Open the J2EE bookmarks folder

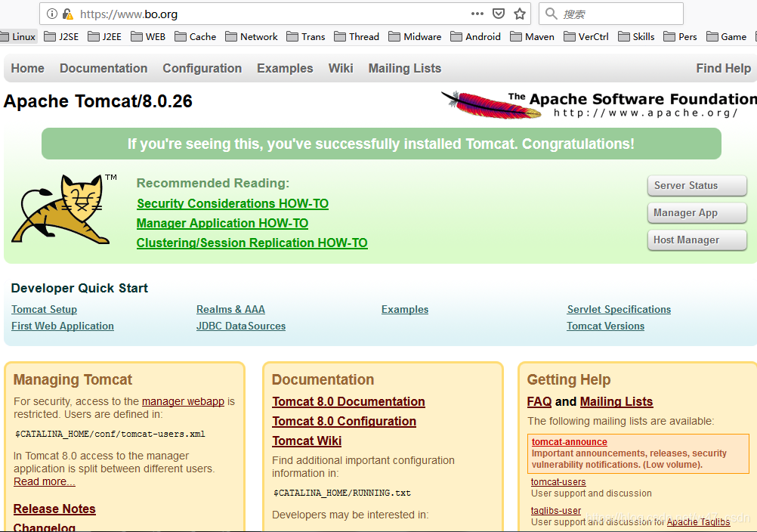click(105, 37)
